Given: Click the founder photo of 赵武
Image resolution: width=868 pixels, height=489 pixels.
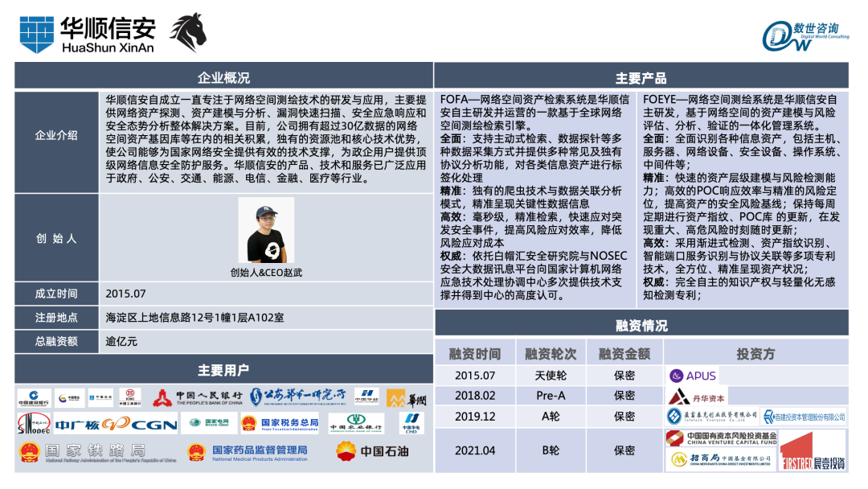Looking at the screenshot, I should [266, 230].
